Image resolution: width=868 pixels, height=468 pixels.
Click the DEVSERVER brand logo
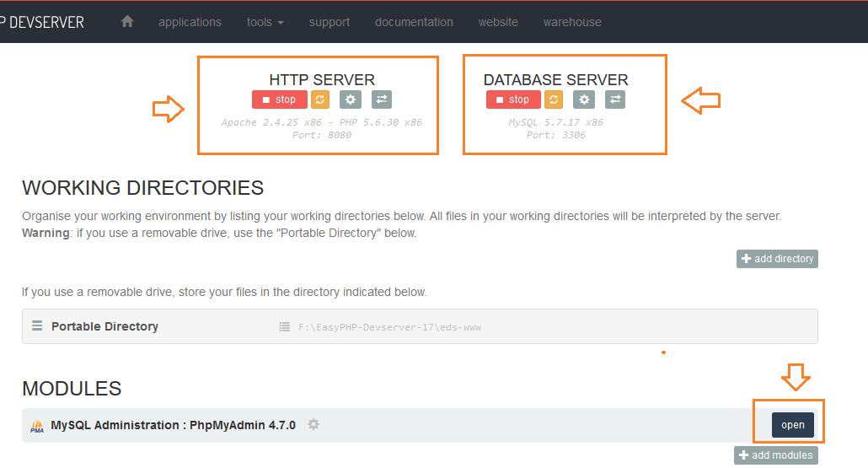pos(42,22)
